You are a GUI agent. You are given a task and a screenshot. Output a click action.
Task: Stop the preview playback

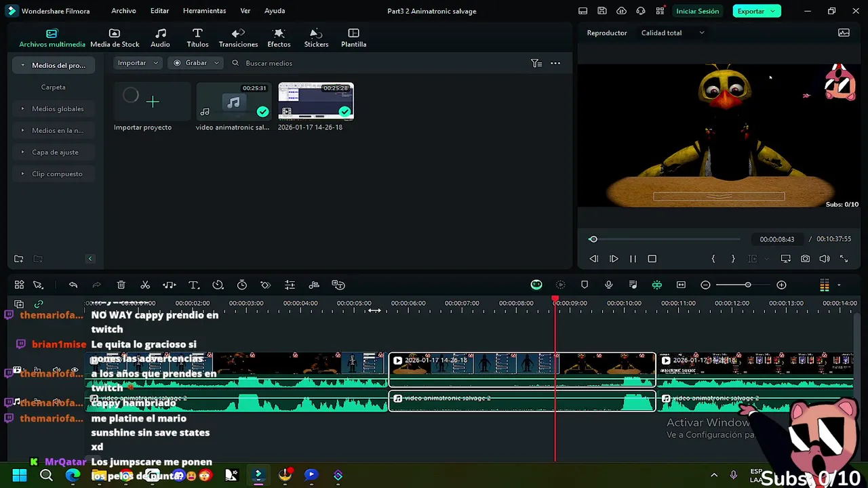click(652, 259)
